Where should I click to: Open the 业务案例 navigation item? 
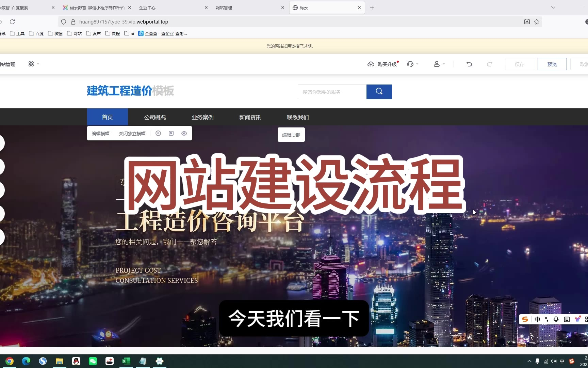[202, 117]
